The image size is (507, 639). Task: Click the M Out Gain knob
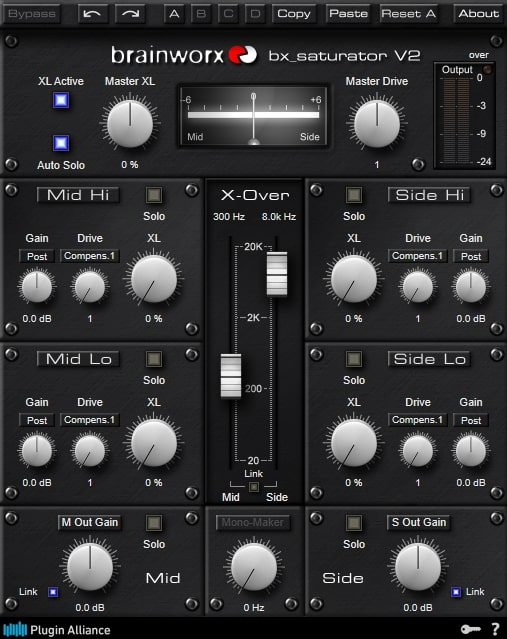coord(90,566)
